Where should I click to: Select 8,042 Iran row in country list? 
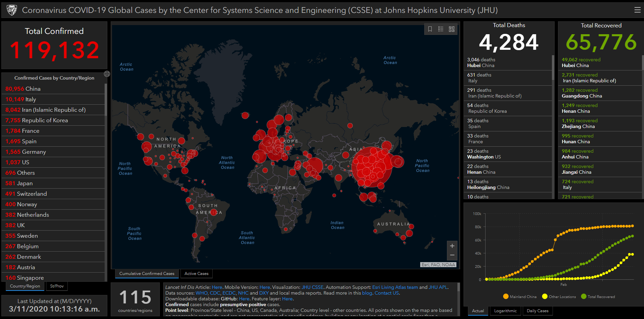(x=53, y=110)
